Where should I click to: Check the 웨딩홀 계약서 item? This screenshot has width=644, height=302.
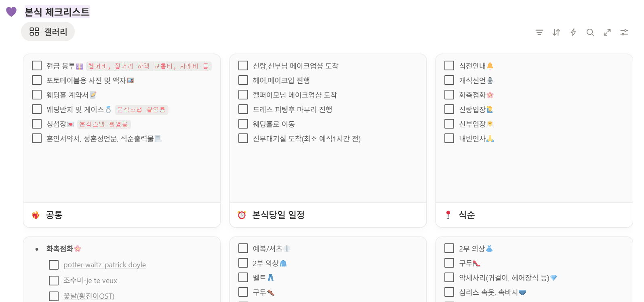pos(36,94)
